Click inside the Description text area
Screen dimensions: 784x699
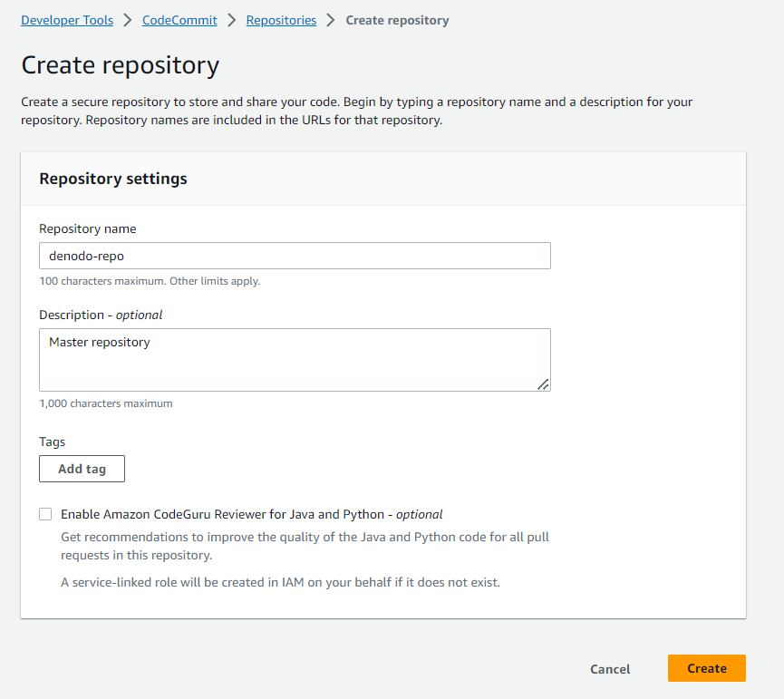[295, 360]
